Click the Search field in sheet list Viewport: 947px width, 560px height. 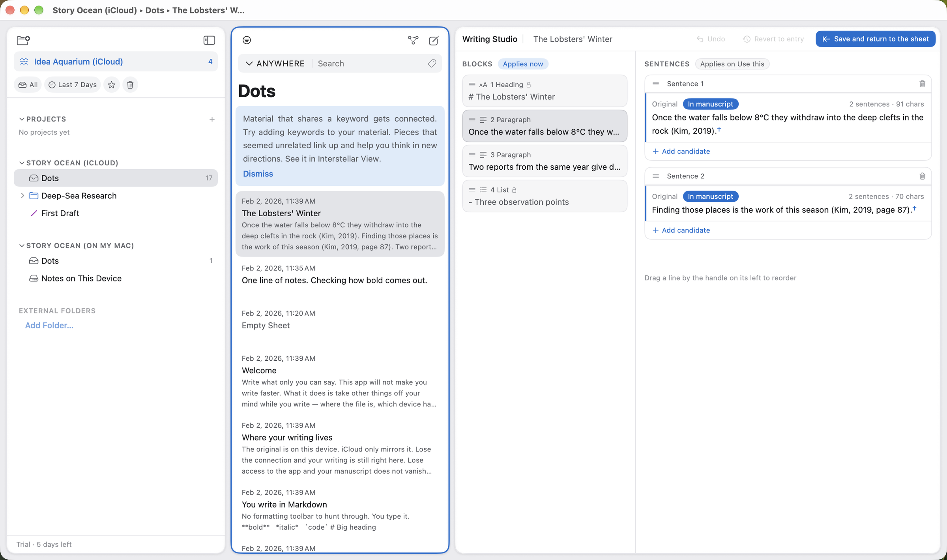[370, 64]
